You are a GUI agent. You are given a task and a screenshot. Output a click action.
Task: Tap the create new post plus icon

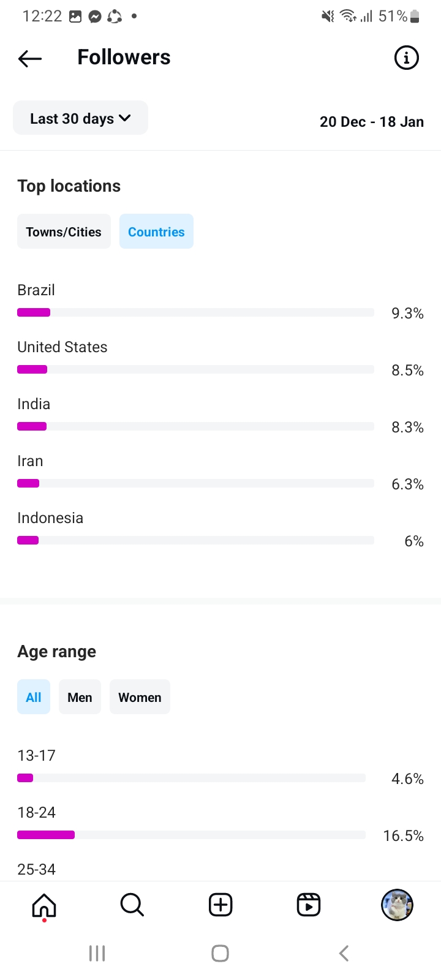(221, 905)
